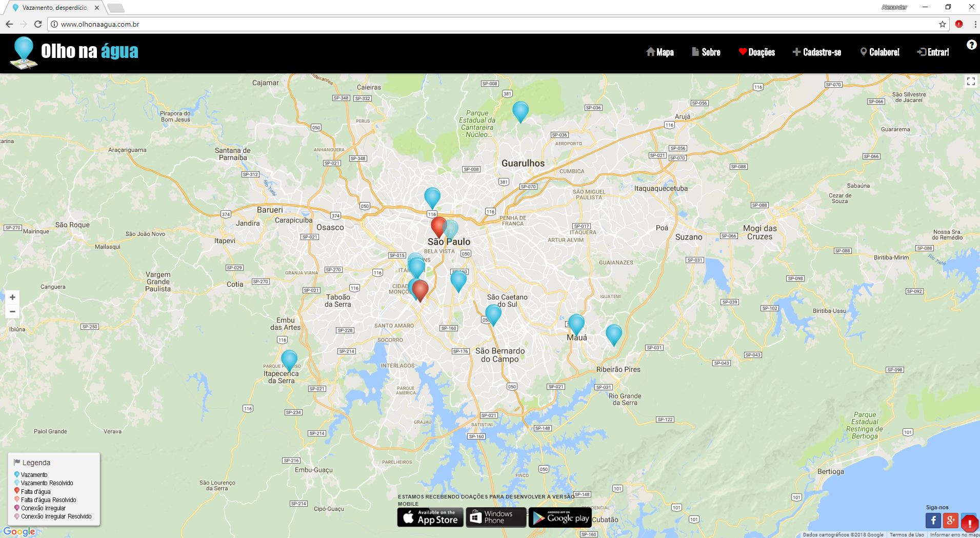The height and width of the screenshot is (538, 980).
Task: Click the red water-shortage marker near São Paulo
Action: pos(438,227)
